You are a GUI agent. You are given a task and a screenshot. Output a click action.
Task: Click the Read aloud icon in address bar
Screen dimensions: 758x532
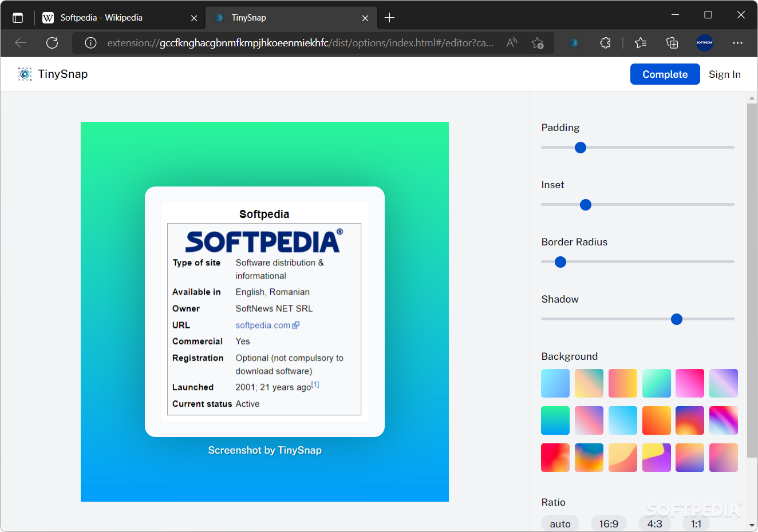click(512, 43)
